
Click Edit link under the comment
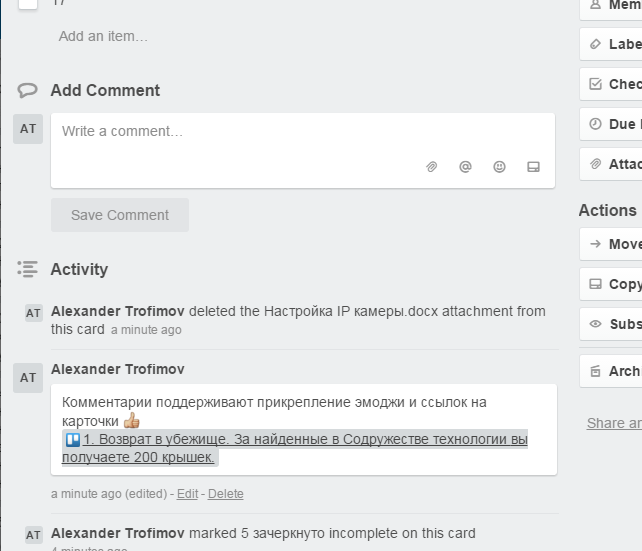tap(187, 494)
